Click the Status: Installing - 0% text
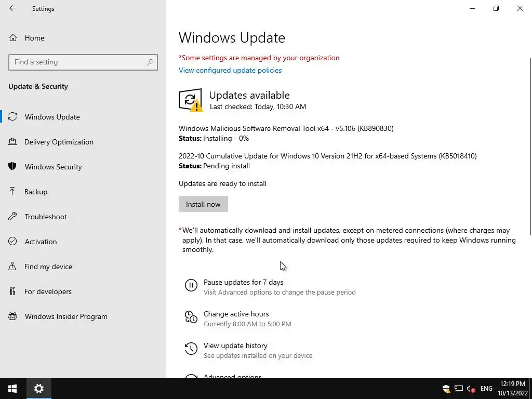Image resolution: width=532 pixels, height=399 pixels. (x=214, y=138)
